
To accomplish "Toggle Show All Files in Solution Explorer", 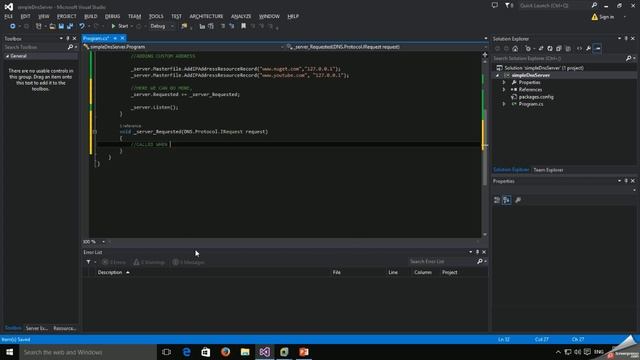I will [568, 49].
